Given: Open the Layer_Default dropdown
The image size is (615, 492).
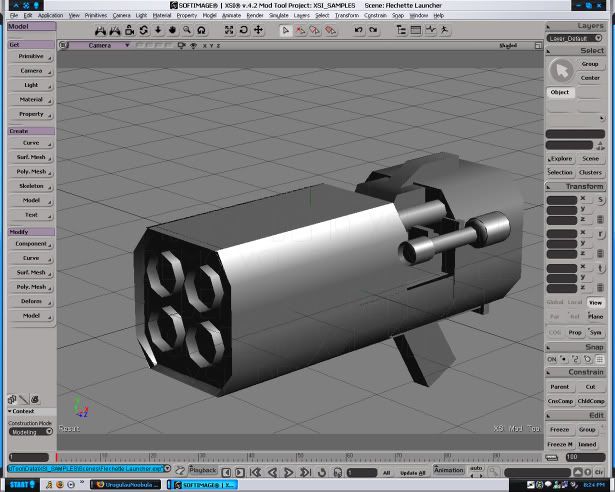Looking at the screenshot, I should point(574,38).
